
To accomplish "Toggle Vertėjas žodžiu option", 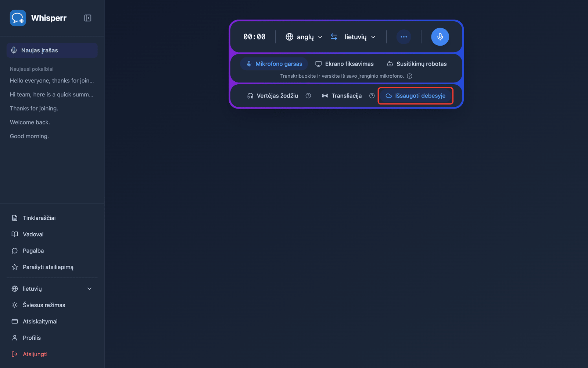I will click(x=273, y=96).
